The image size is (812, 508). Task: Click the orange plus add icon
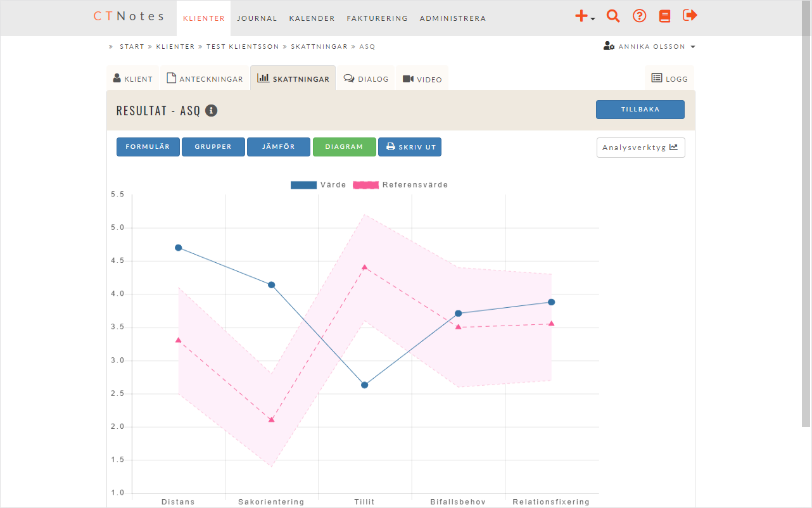pyautogui.click(x=584, y=16)
